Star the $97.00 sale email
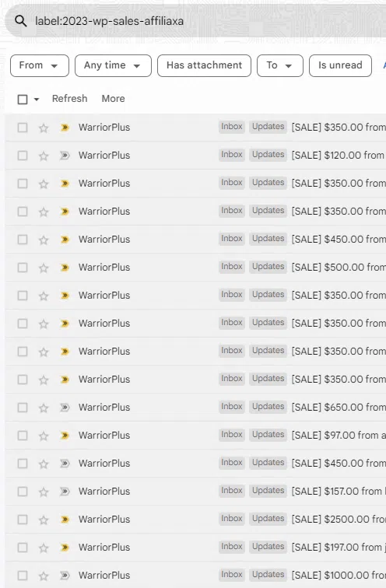 click(44, 436)
